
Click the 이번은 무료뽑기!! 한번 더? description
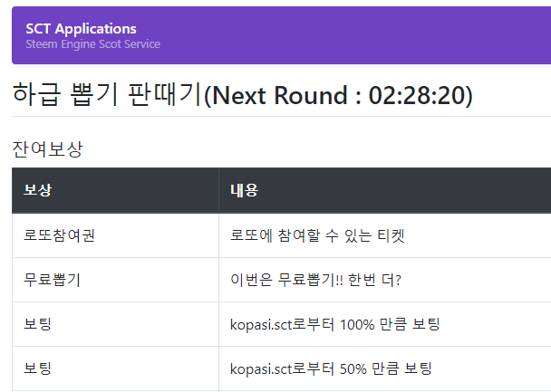coord(315,280)
